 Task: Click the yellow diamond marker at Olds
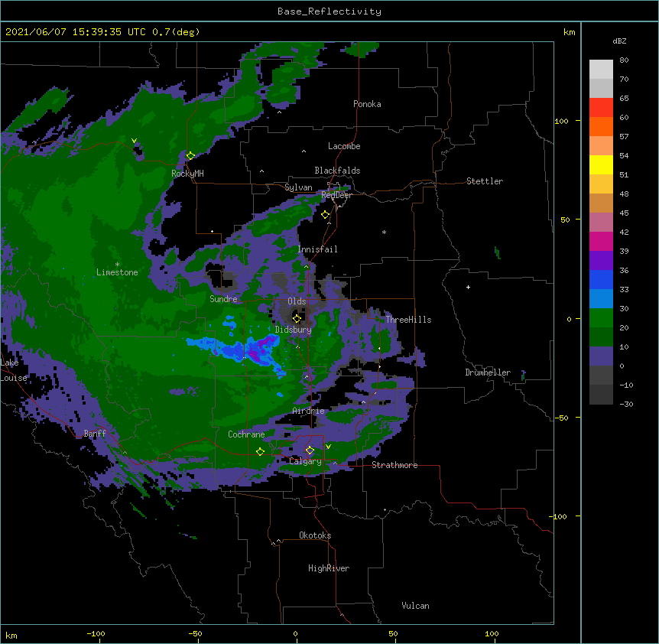click(297, 318)
